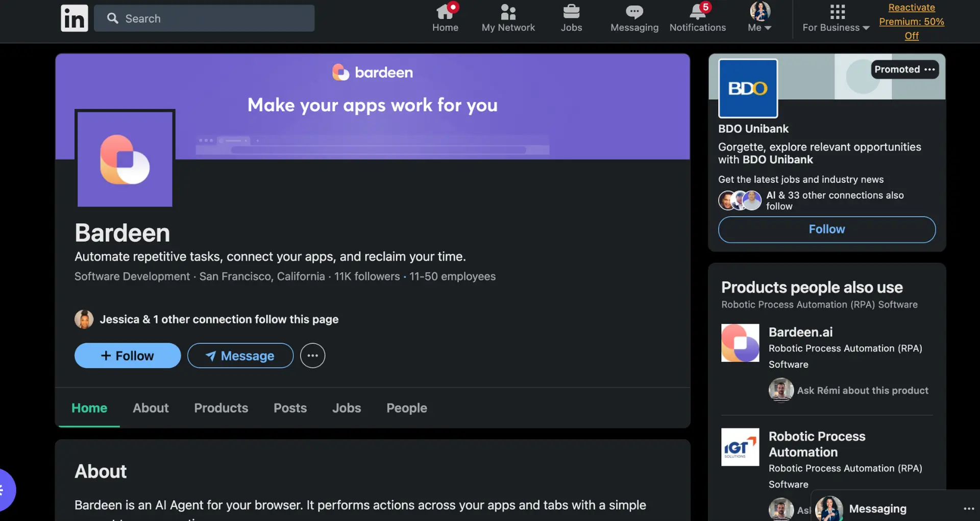Viewport: 980px width, 521px height.
Task: Open the Promoted ad options ellipsis
Action: coord(929,69)
